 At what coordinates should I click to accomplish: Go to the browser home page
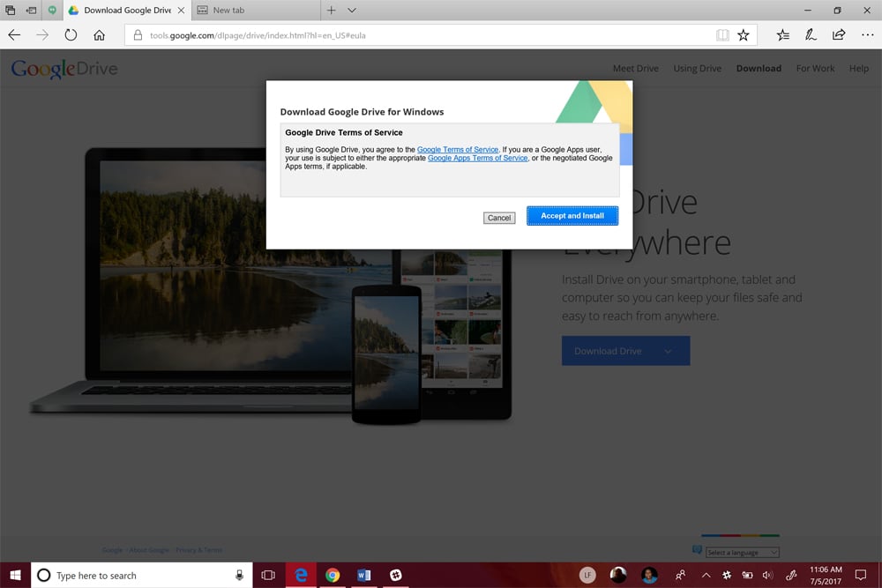(99, 35)
